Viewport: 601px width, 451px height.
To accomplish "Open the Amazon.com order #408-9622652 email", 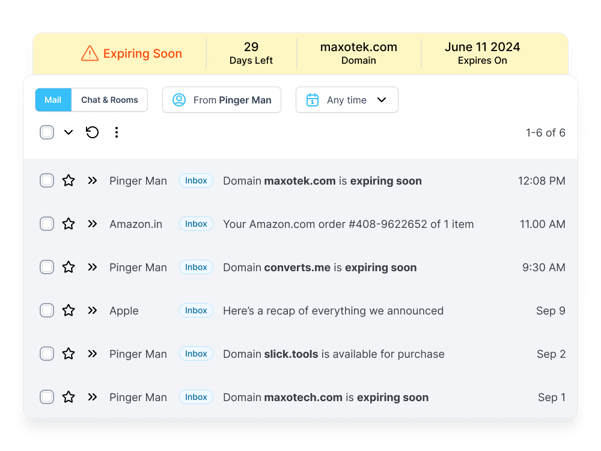I will coord(348,224).
